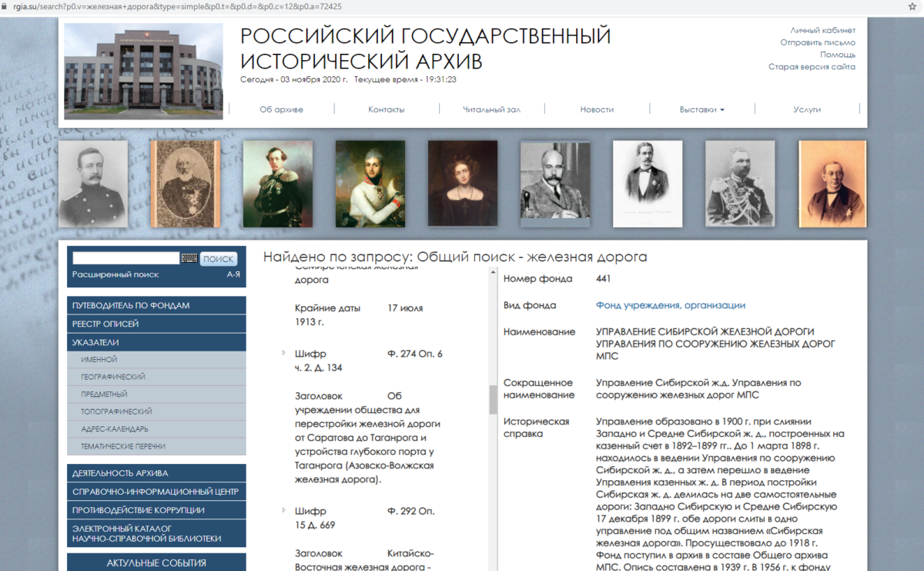
Task: Open photo of bearded general with medals
Action: pos(740,183)
